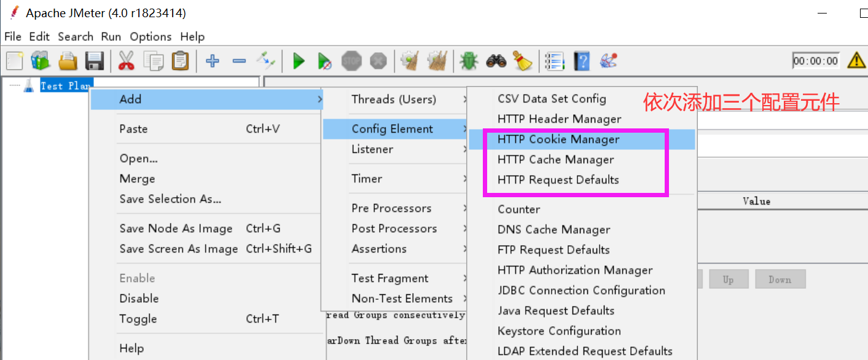Expand the Add submenu
The width and height of the screenshot is (868, 360).
(x=207, y=99)
